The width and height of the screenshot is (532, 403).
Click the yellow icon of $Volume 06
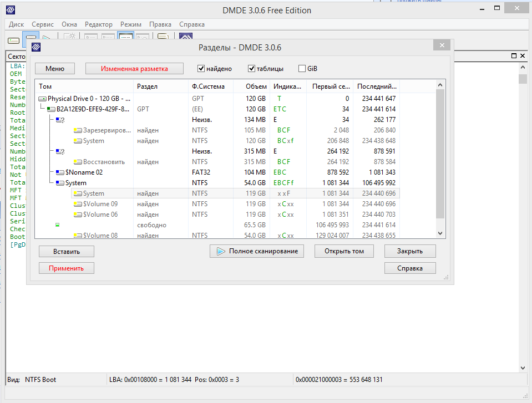click(78, 215)
